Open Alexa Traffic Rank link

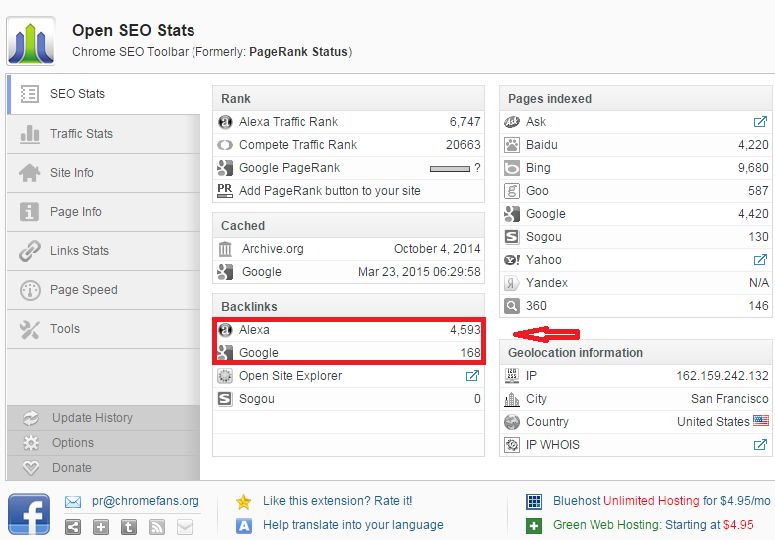(x=288, y=122)
